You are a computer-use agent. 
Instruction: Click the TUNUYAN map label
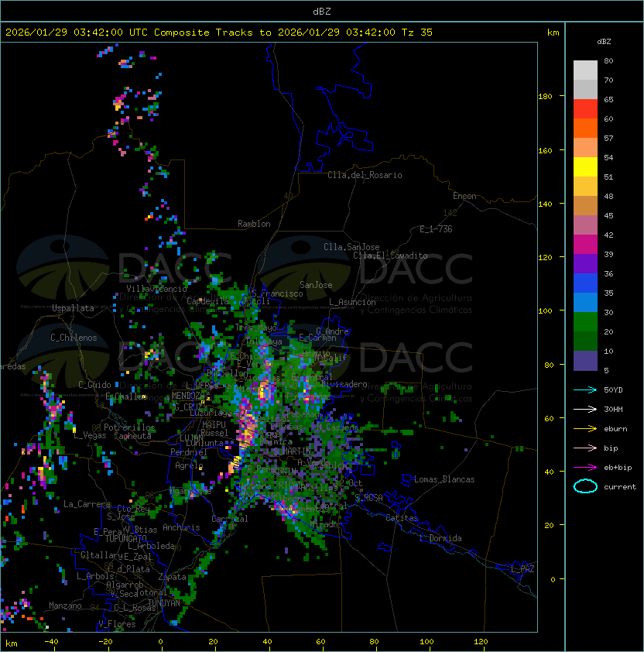click(164, 602)
